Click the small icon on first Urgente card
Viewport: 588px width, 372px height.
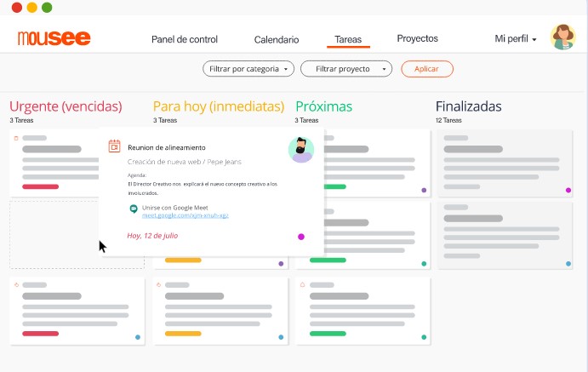[x=16, y=139]
